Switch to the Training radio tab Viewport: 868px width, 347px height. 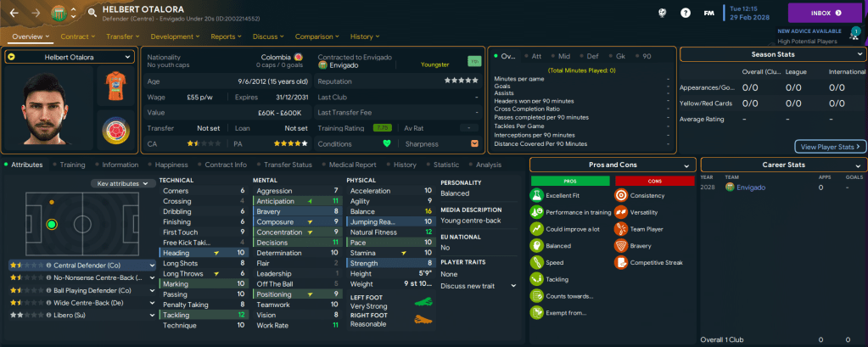click(x=71, y=165)
